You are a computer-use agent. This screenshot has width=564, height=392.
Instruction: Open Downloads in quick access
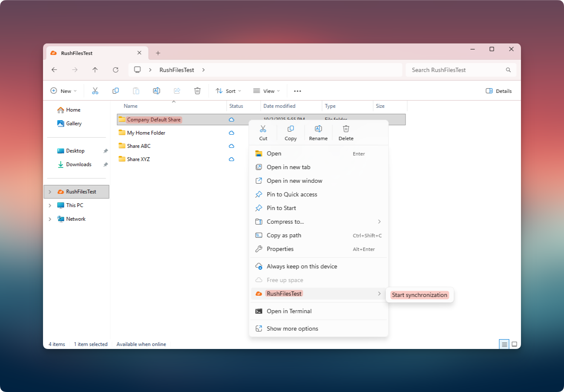tap(75, 164)
